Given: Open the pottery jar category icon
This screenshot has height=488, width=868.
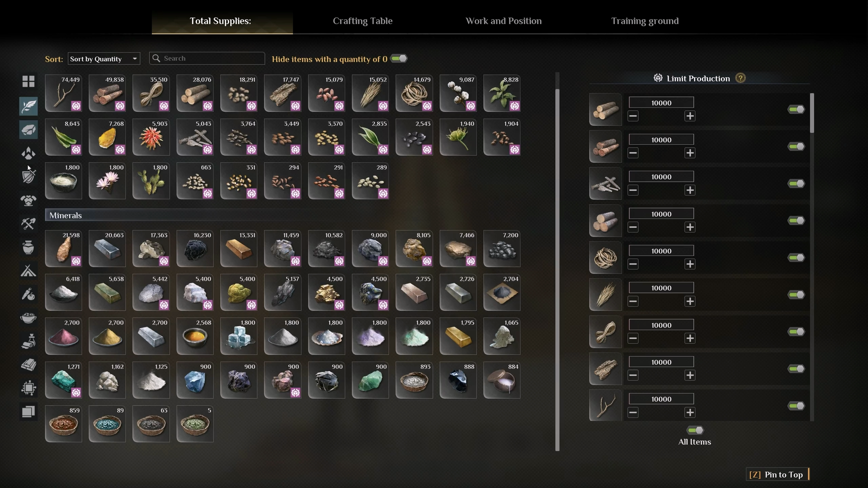Looking at the screenshot, I should coord(28,247).
